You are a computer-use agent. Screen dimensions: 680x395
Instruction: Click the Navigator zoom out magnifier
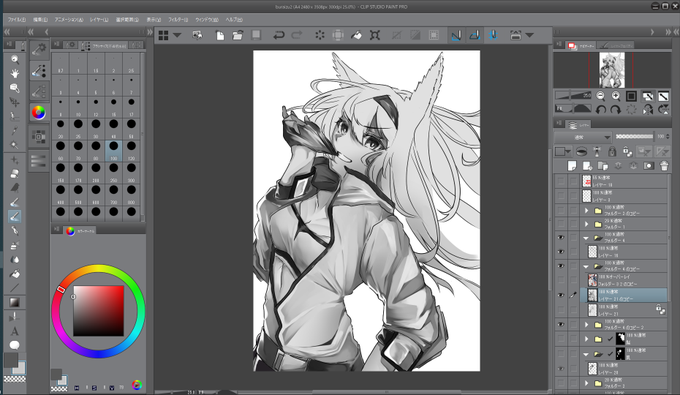point(601,96)
